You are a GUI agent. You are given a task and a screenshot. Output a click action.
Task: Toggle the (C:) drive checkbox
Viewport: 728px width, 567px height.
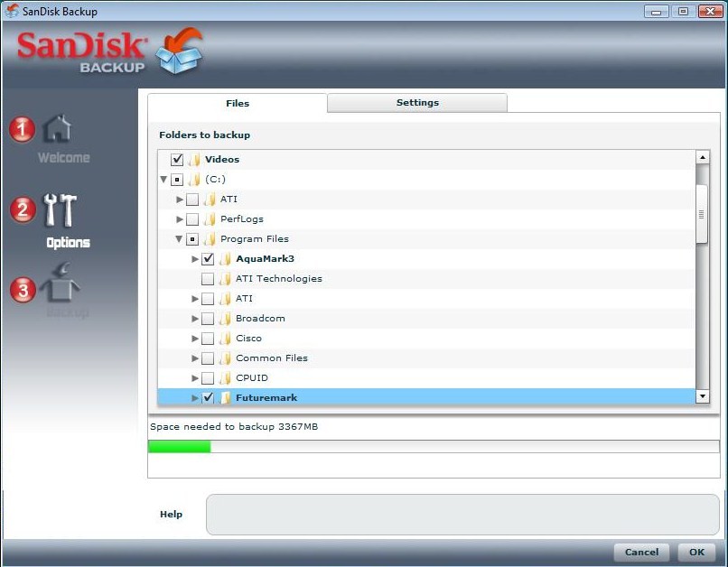coord(177,180)
